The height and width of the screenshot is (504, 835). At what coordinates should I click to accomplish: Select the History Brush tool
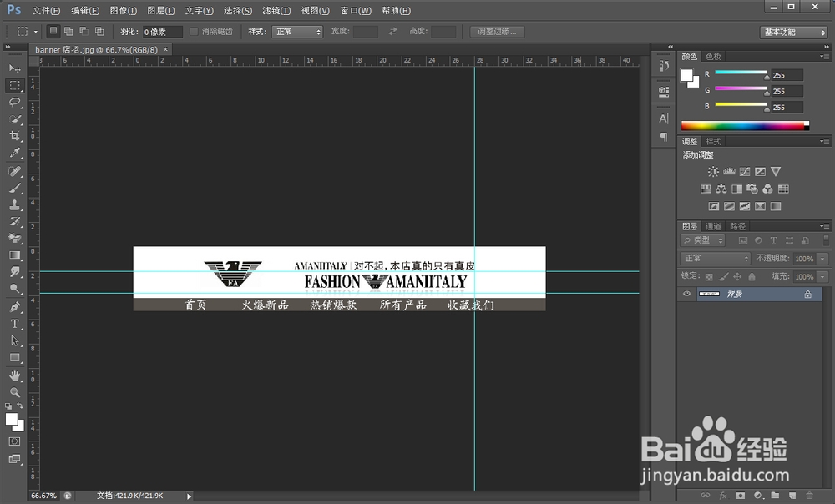pyautogui.click(x=14, y=221)
